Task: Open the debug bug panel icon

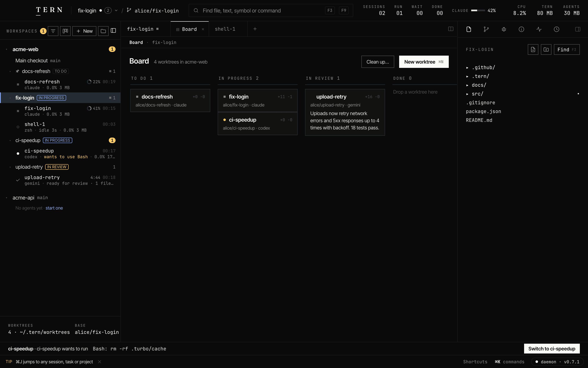Action: pyautogui.click(x=504, y=29)
